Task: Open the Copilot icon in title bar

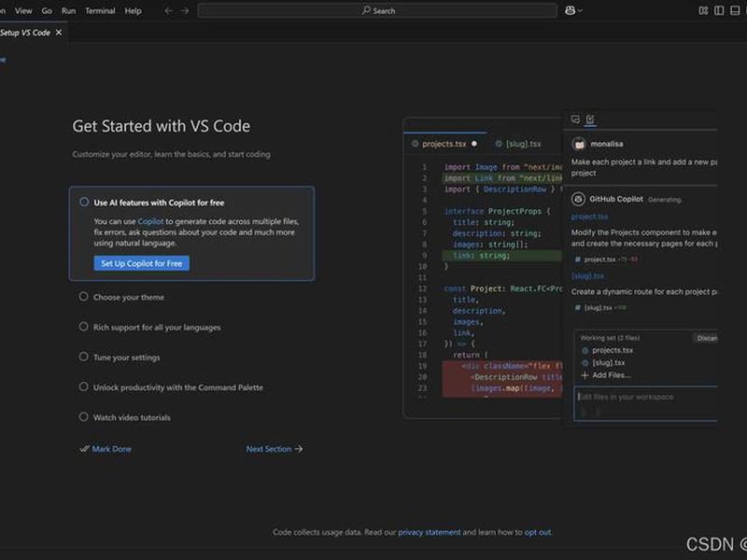Action: coord(570,10)
